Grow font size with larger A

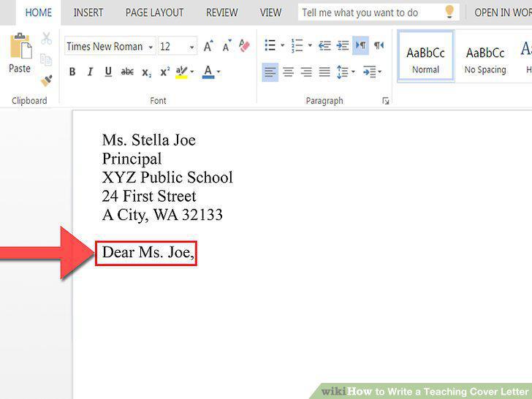208,46
